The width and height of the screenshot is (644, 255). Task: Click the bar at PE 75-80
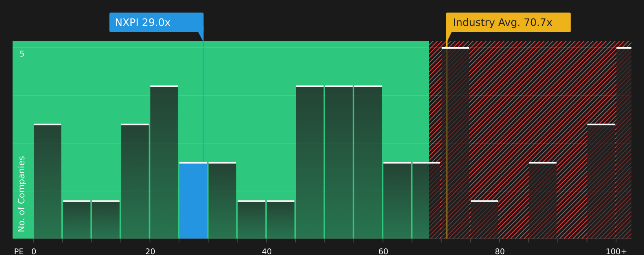tap(485, 220)
